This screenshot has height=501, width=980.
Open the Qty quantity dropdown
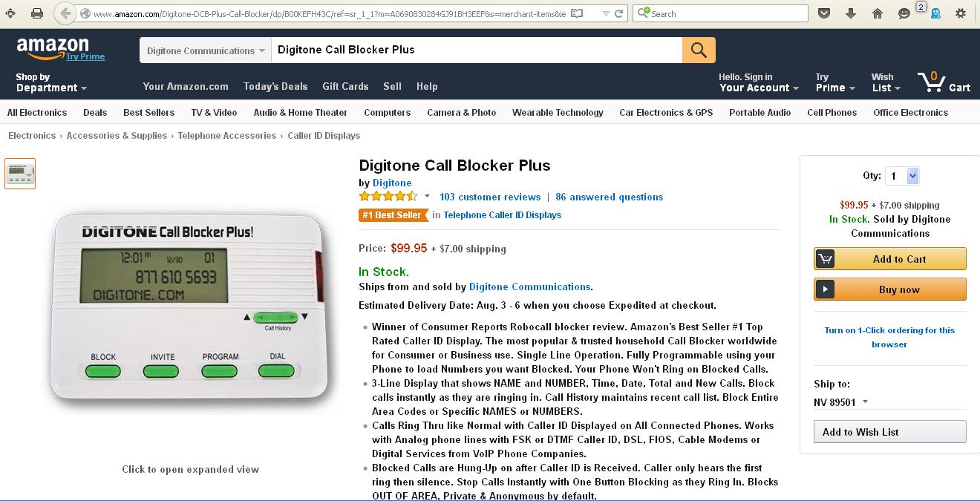click(x=902, y=176)
